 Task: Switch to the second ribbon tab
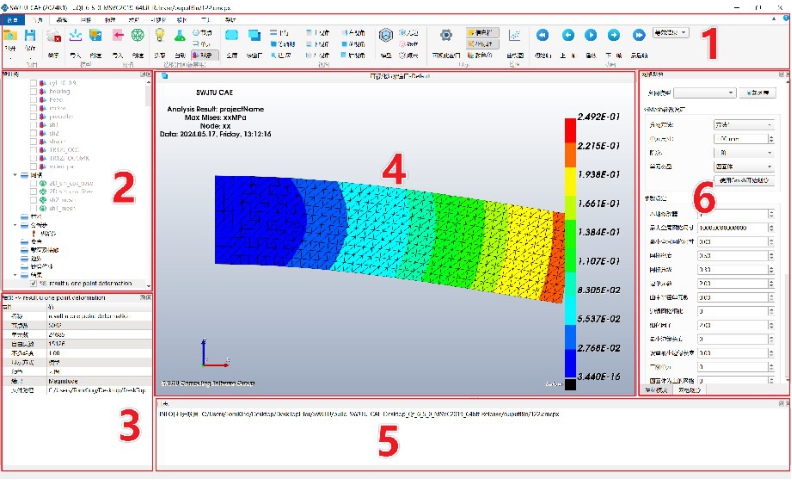pos(37,20)
